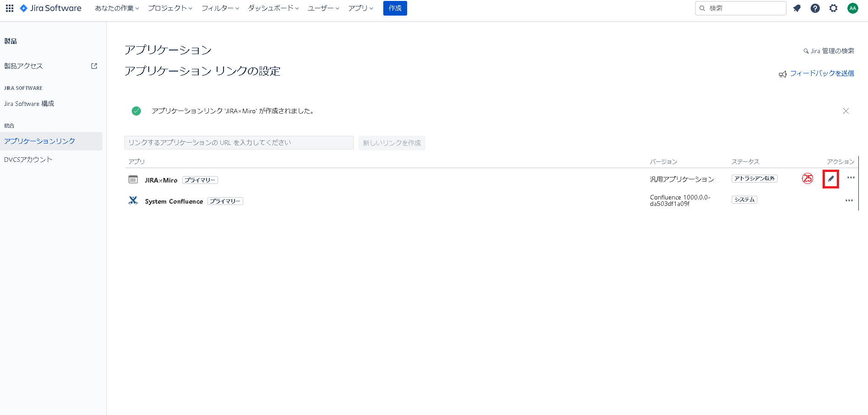Click the フィードバックを送信 link

[822, 73]
